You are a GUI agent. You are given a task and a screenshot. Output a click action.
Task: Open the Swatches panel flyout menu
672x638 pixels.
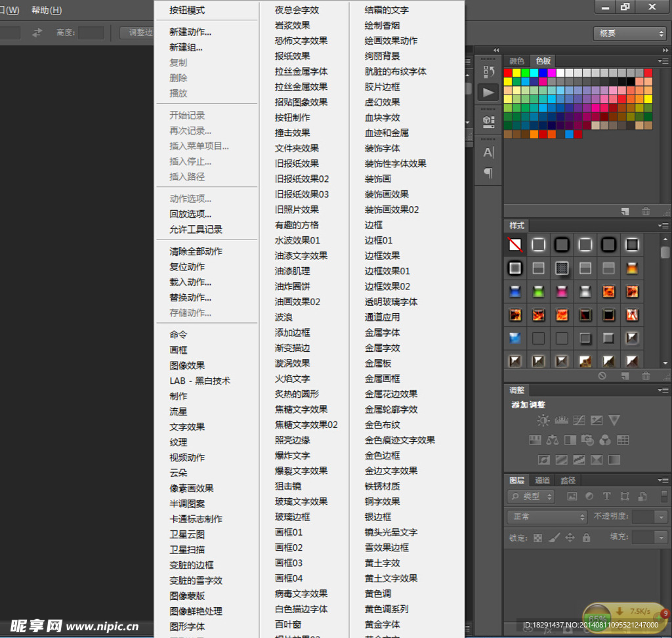click(663, 61)
